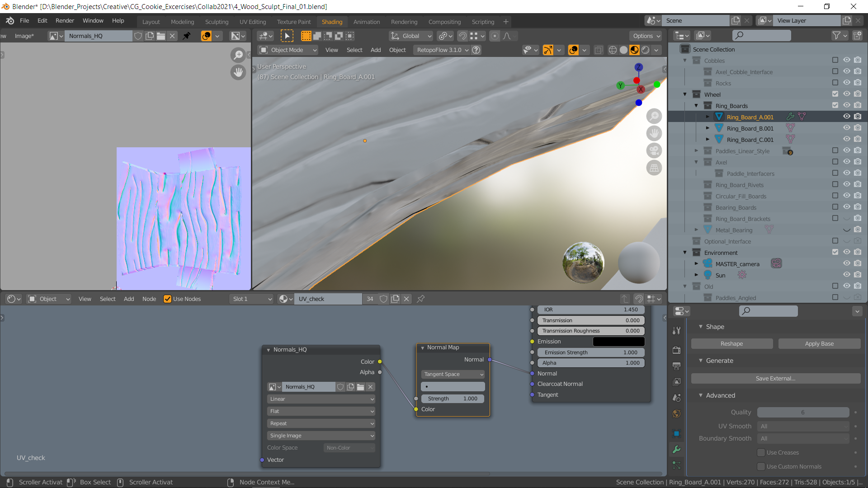Toggle camera view icon in viewport
Screen dimensions: 868x488
point(654,150)
